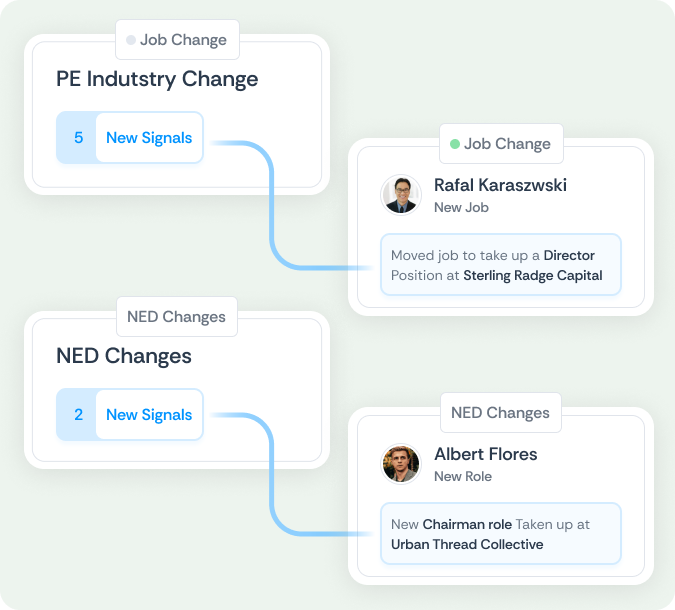Click the green dot on the Job Change tag
Viewport: 675px width, 610px height.
455,144
